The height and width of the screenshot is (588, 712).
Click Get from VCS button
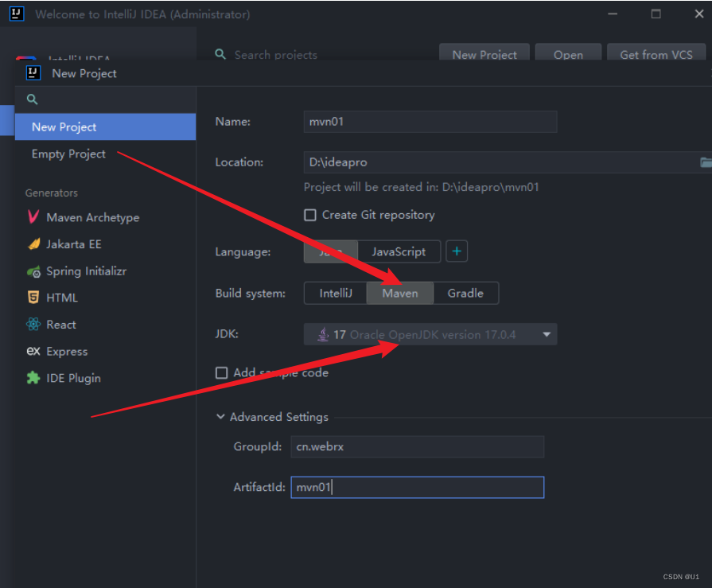[656, 53]
